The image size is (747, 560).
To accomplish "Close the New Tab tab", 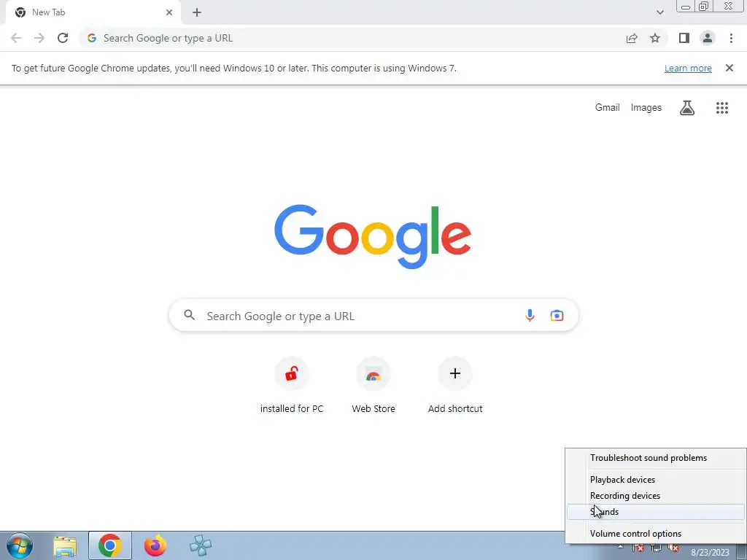I will point(169,12).
